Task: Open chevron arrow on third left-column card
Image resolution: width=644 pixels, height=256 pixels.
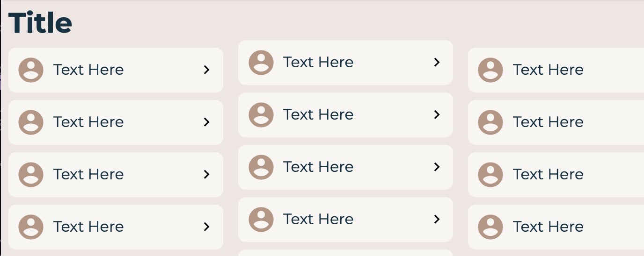Action: coord(206,175)
